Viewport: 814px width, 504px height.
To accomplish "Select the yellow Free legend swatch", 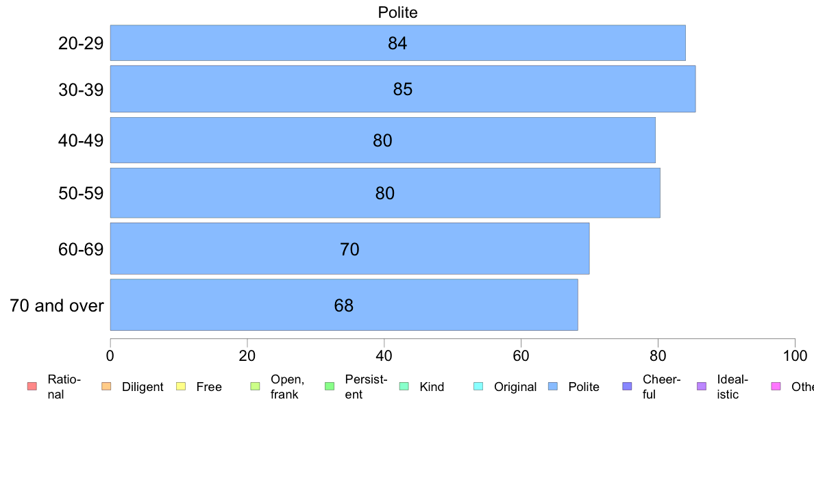I will coord(181,386).
